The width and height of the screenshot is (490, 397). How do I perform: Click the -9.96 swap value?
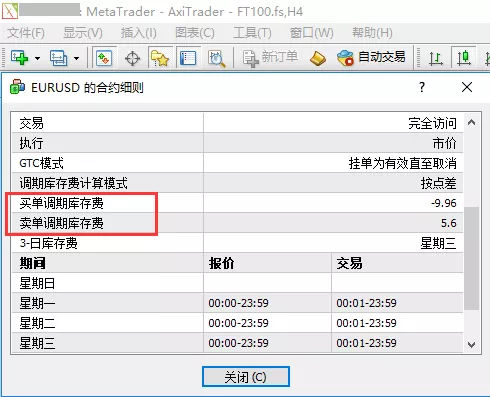pos(444,203)
